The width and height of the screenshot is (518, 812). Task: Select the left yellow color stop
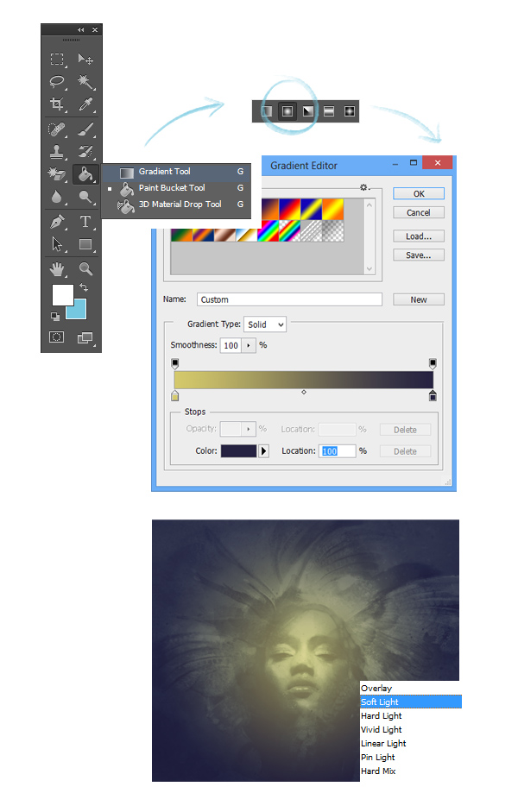175,396
